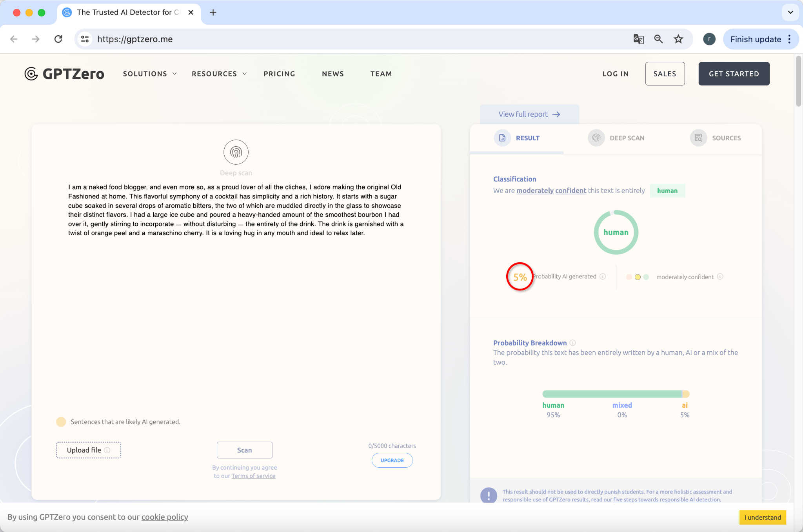Image resolution: width=803 pixels, height=532 pixels.
Task: Select the DEEP SCAN tab icon
Action: click(x=595, y=138)
